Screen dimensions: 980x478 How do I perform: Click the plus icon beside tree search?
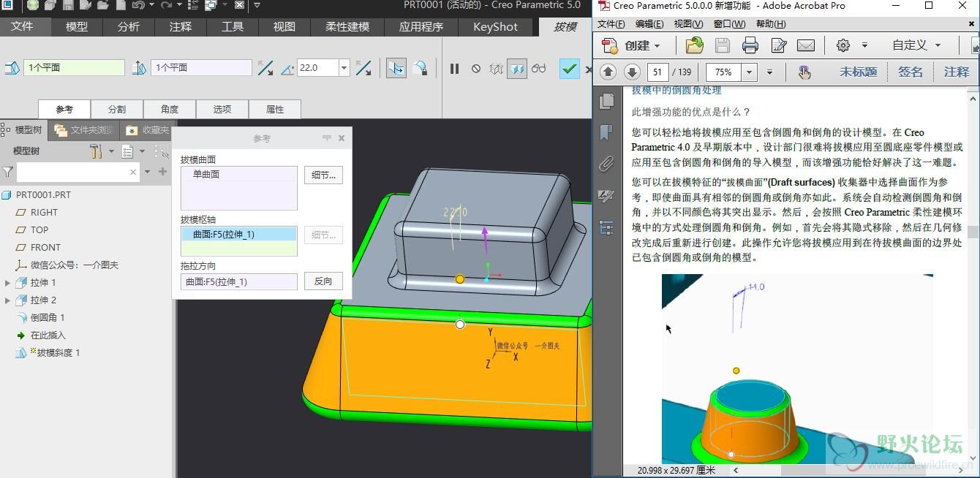[x=162, y=172]
